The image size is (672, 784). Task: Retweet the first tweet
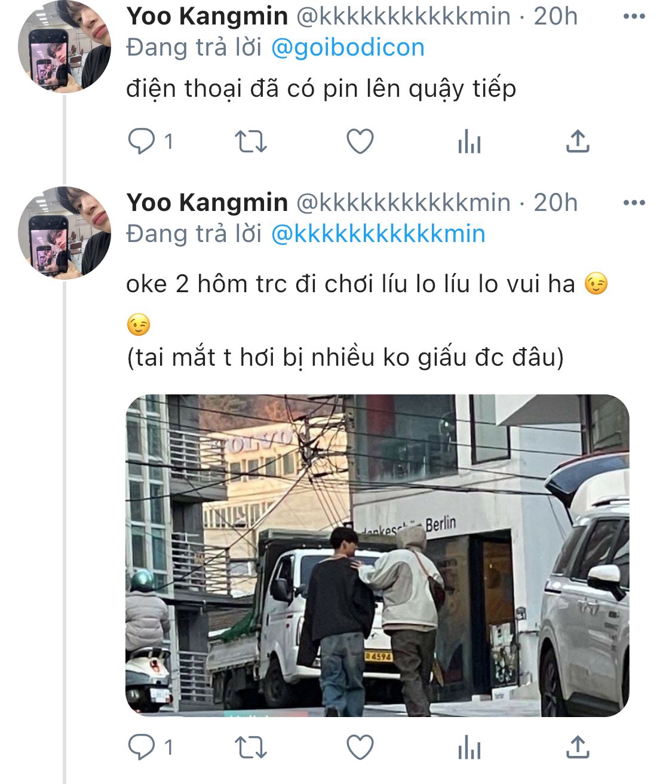pos(250,142)
